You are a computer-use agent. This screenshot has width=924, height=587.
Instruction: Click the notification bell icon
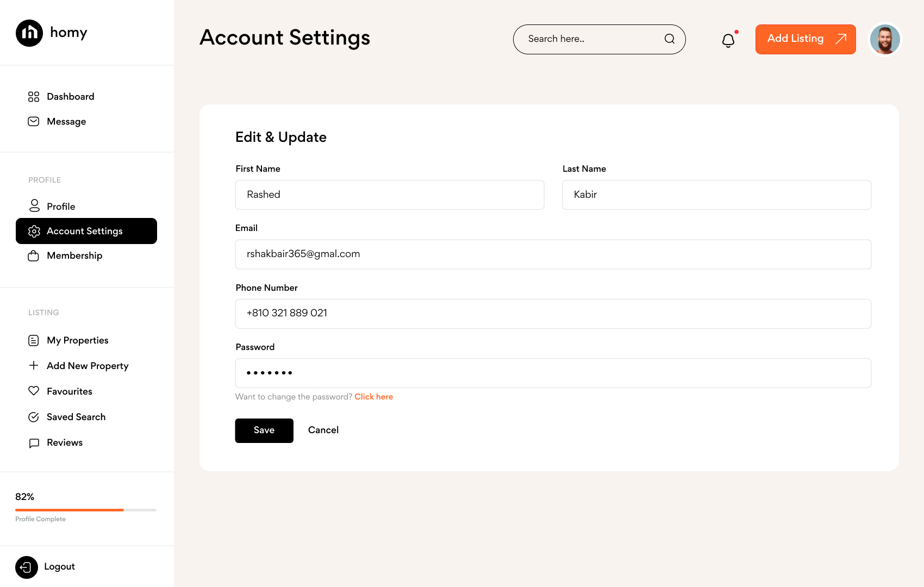(x=728, y=40)
